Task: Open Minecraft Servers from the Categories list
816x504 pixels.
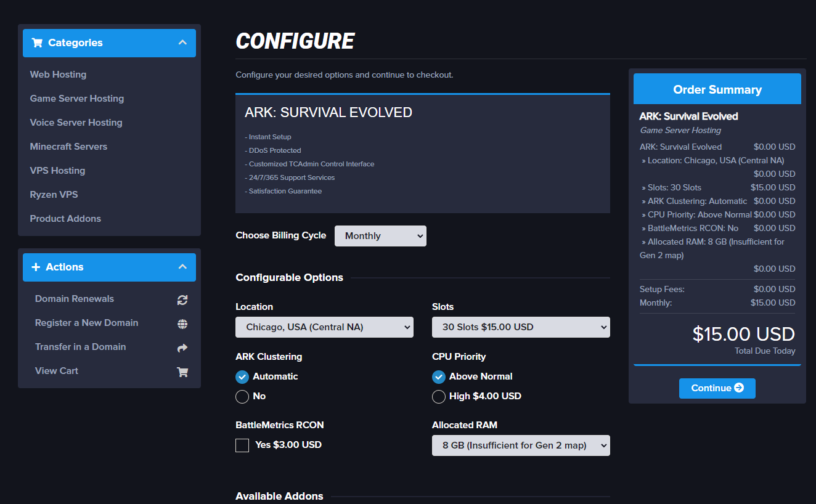Action: tap(67, 146)
